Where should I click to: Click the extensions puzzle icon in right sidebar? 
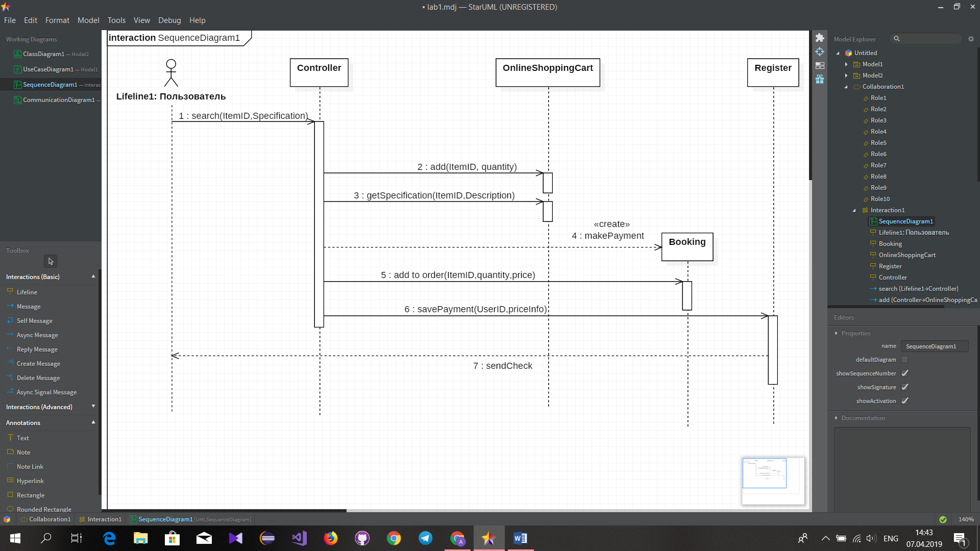820,38
